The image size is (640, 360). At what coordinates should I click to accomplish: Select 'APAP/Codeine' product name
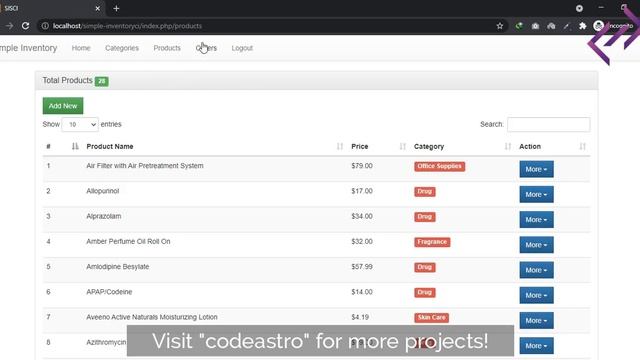109,292
